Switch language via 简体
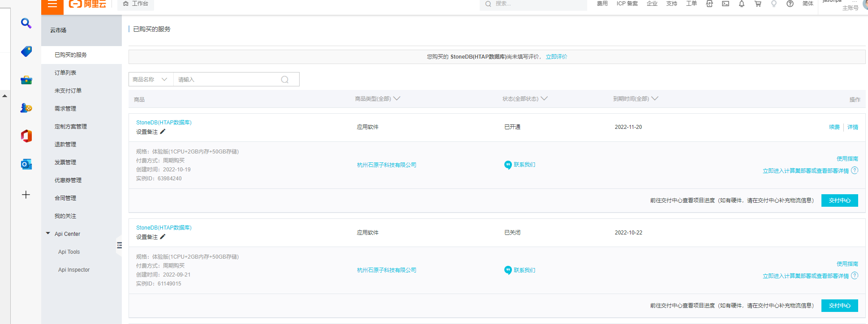 pyautogui.click(x=808, y=4)
